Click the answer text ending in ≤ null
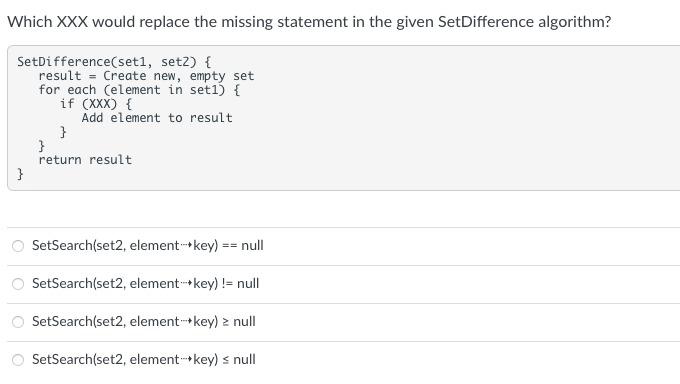 pos(144,359)
